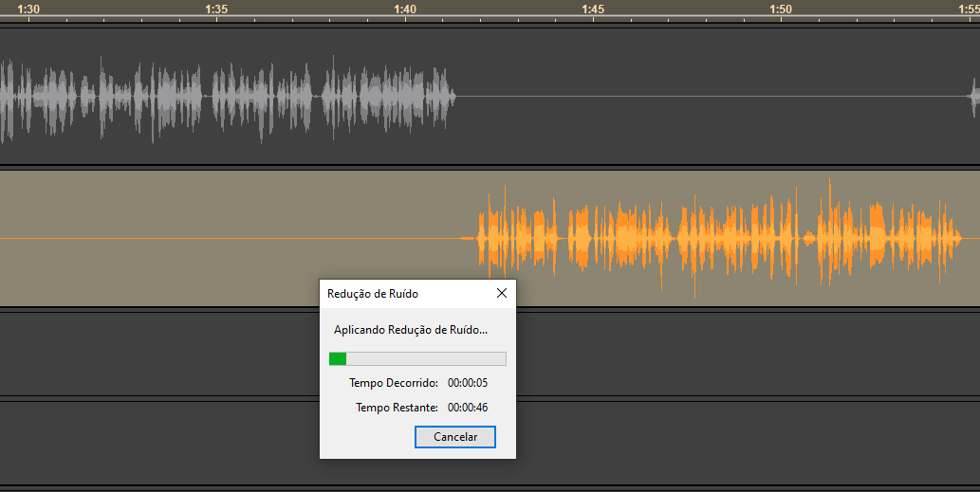Click the 1:45 timeline ruler mark
The width and height of the screenshot is (980, 492).
593,9
